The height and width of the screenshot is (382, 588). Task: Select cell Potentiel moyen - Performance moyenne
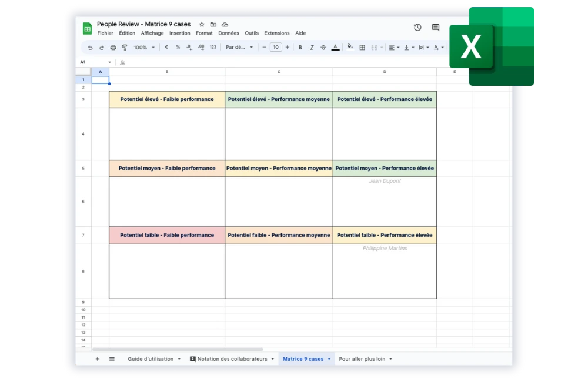279,168
